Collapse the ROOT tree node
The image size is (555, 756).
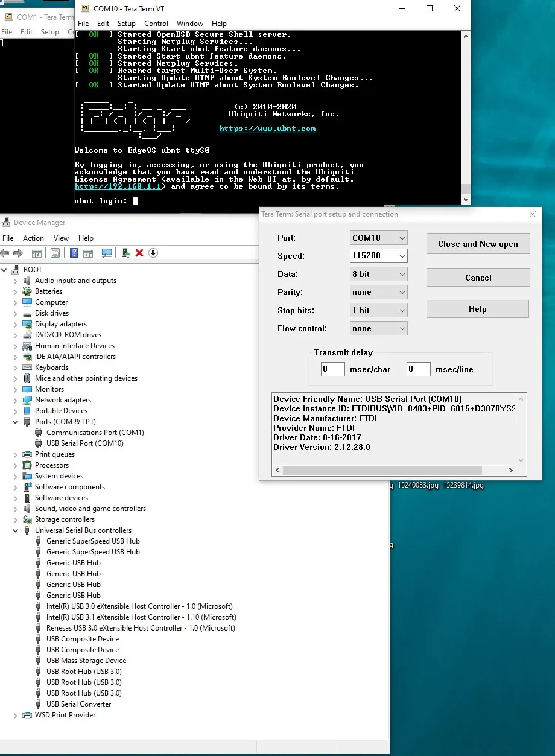pos(5,270)
